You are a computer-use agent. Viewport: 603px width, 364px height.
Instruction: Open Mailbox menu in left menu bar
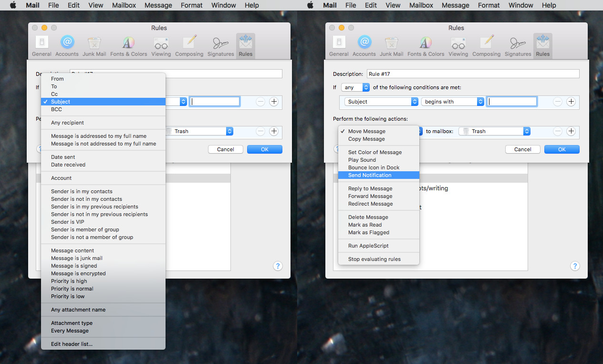[124, 5]
